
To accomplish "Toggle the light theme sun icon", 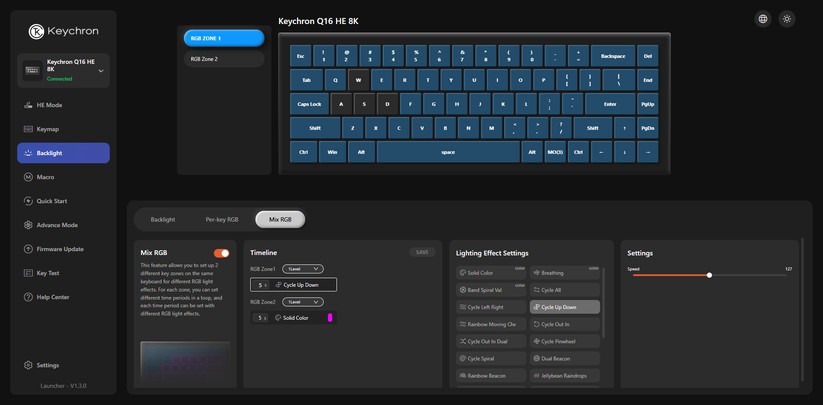I will point(787,19).
